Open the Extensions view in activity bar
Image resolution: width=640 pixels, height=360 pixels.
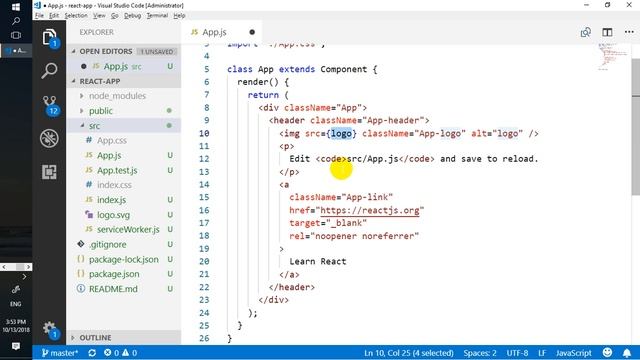click(x=49, y=172)
